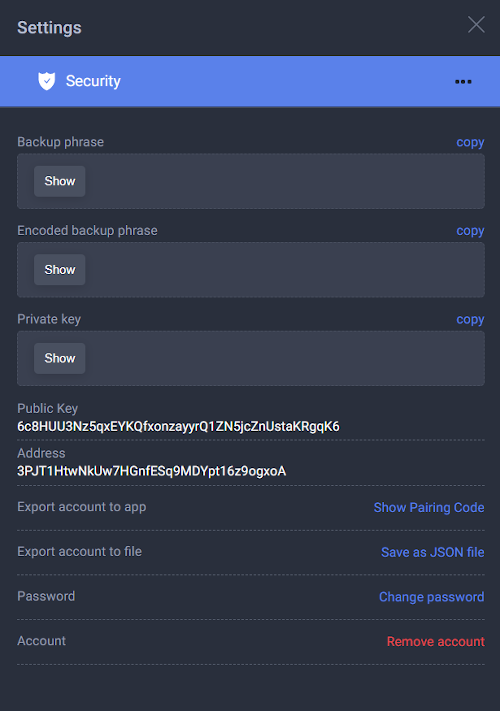
Task: Close the Settings dialog with the X
Action: click(x=476, y=24)
